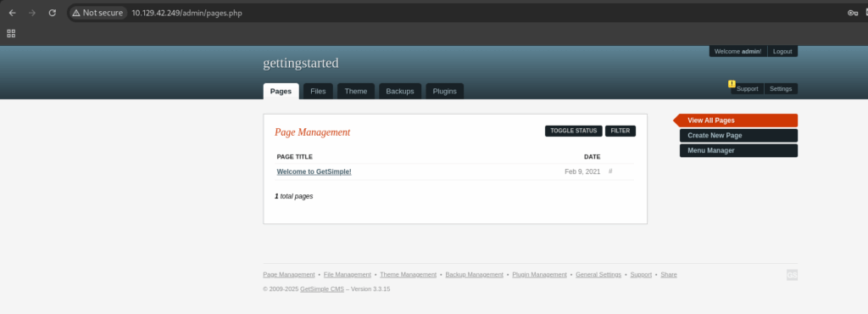
Task: Click the Not secure warning icon
Action: click(76, 13)
